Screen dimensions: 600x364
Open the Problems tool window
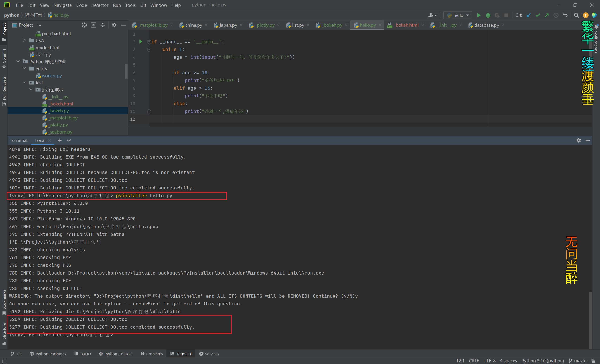coord(152,354)
